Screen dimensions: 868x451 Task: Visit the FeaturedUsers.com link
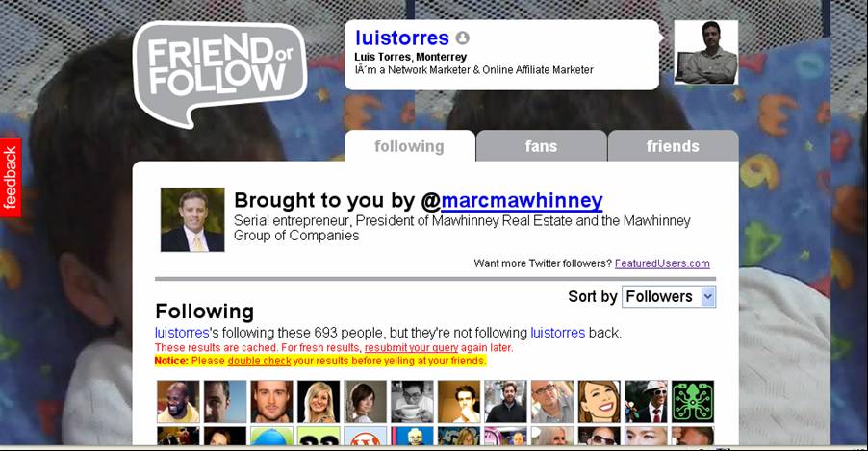click(x=662, y=263)
